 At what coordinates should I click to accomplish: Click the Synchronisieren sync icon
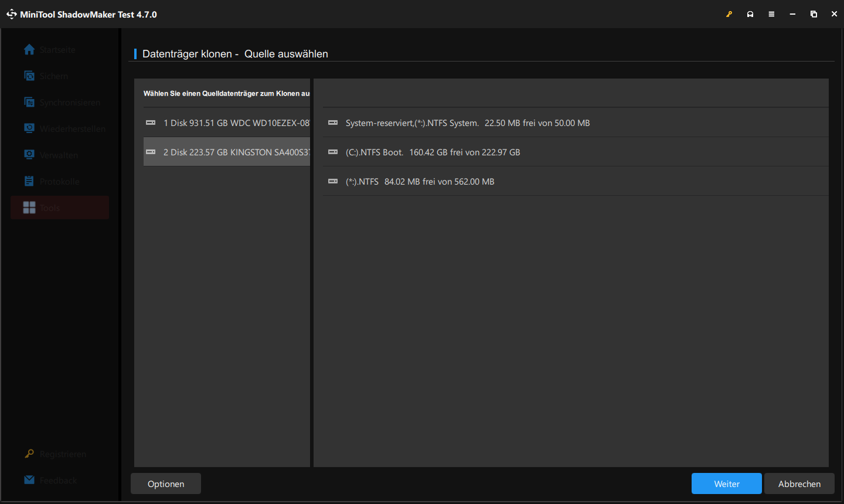pyautogui.click(x=29, y=102)
